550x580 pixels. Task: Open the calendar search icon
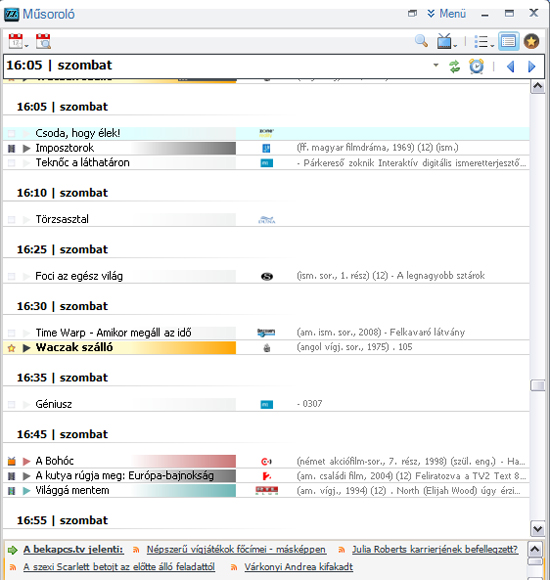(43, 41)
